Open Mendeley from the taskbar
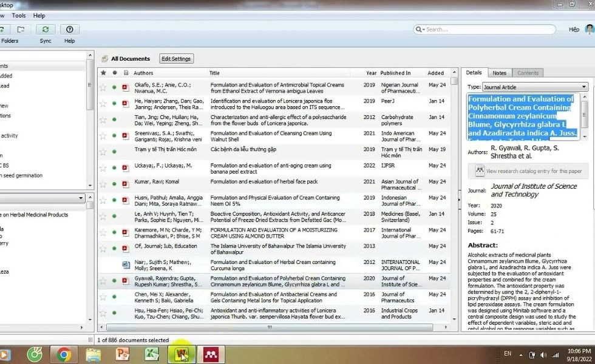The height and width of the screenshot is (364, 595). (x=211, y=354)
